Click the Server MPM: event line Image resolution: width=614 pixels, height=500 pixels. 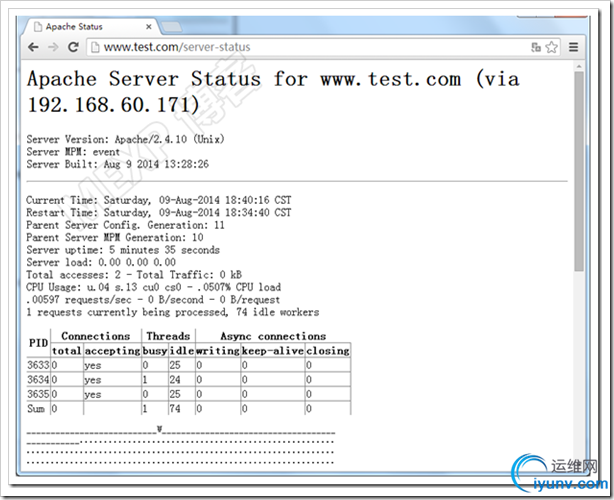[73, 152]
